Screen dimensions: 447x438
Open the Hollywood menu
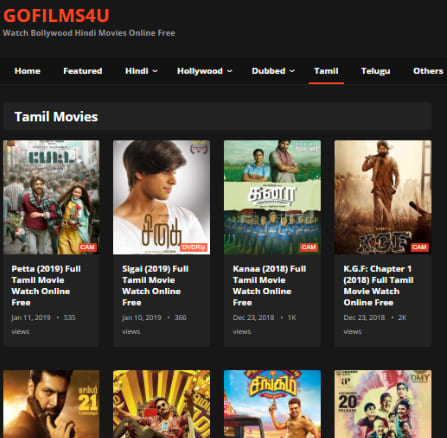200,71
